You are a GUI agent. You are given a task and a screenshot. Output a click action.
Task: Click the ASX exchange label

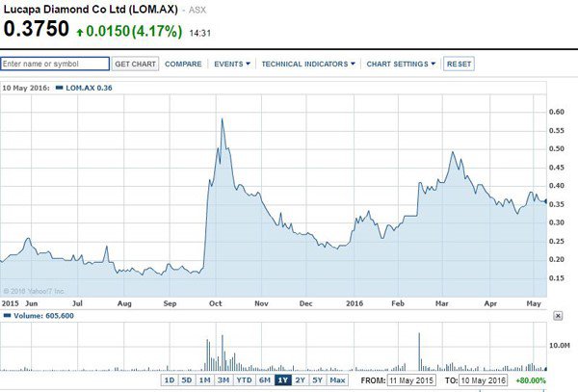pos(197,10)
